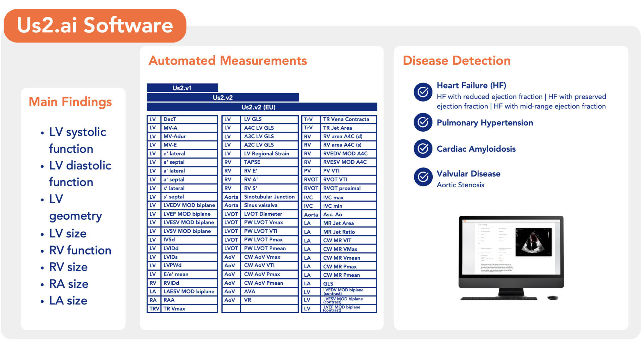644x344 pixels.
Task: Click the Automated Measurements heading
Action: [x=228, y=61]
